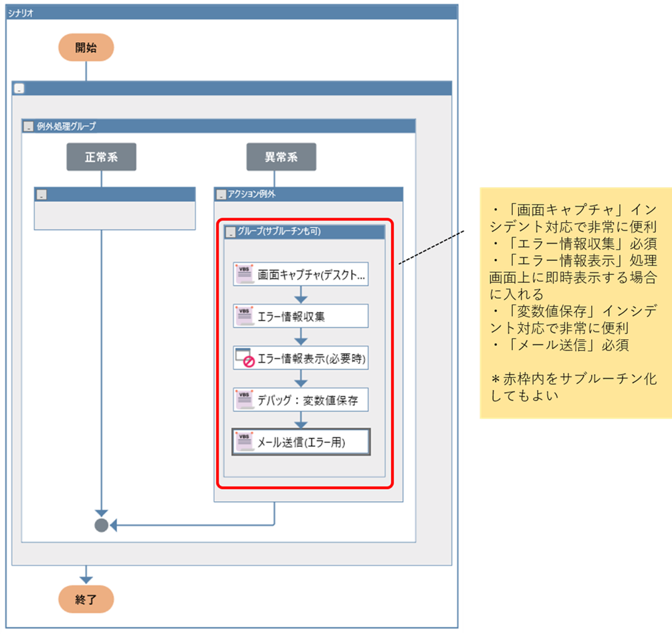Select the エラー情報表示(必要時) node
The height and width of the screenshot is (637, 672).
tap(300, 358)
